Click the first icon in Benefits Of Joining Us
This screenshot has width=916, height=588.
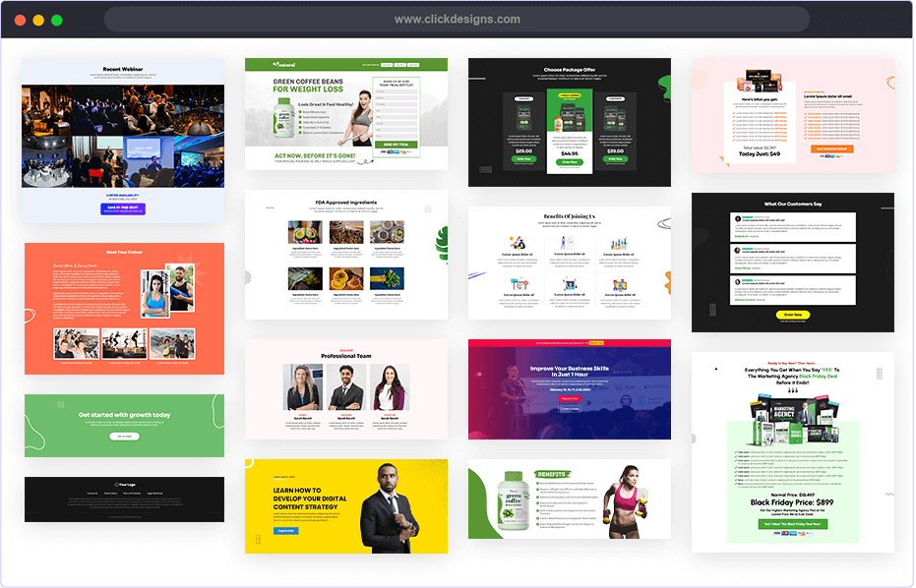(x=518, y=243)
